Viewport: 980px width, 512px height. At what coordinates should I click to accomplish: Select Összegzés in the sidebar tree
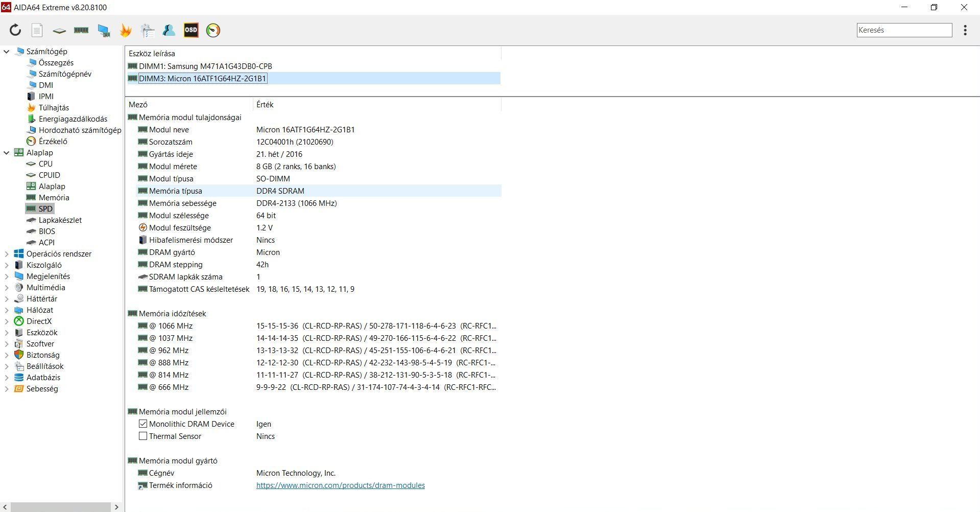pos(56,63)
